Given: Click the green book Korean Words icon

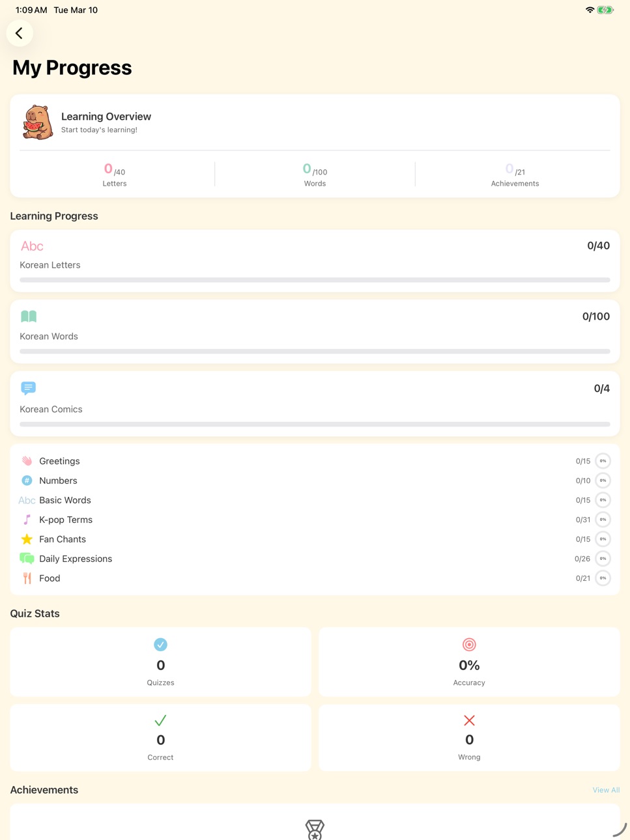Looking at the screenshot, I should click(29, 316).
